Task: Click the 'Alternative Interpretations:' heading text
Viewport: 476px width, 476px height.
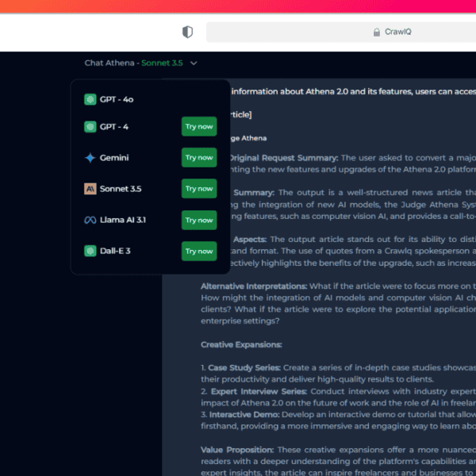Action: 254,286
